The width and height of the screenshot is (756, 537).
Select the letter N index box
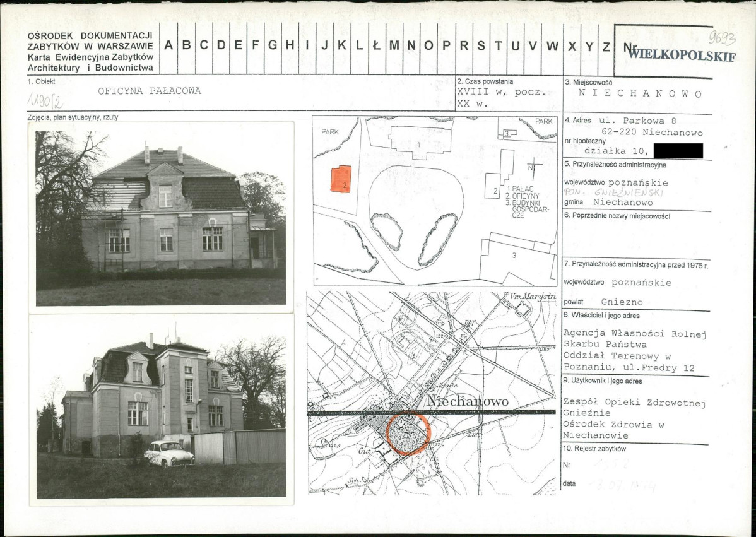(411, 46)
